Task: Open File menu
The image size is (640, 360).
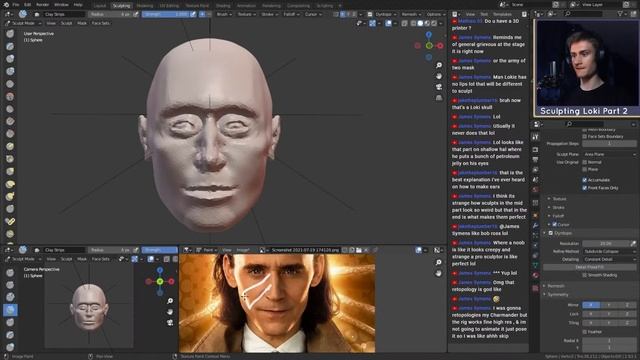Action: [x=16, y=5]
